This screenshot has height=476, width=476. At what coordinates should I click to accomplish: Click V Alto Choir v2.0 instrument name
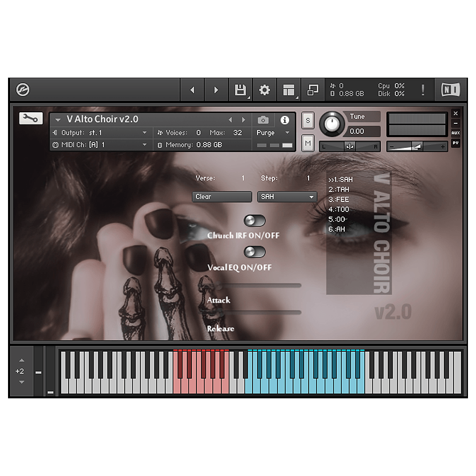102,119
